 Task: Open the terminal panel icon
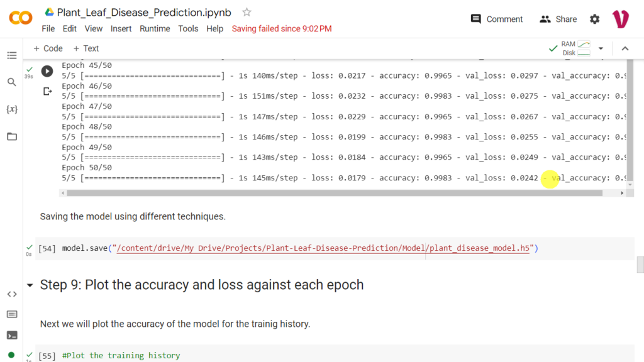tap(12, 336)
